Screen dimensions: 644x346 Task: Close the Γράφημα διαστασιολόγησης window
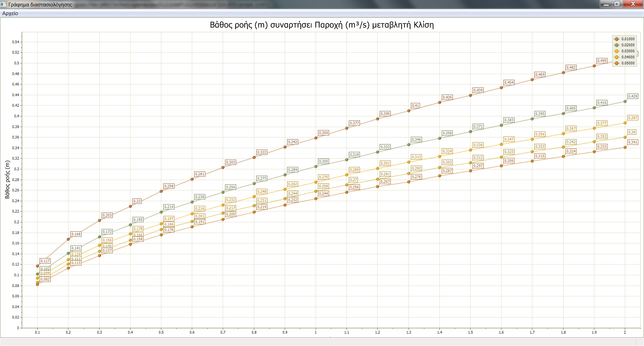633,4
